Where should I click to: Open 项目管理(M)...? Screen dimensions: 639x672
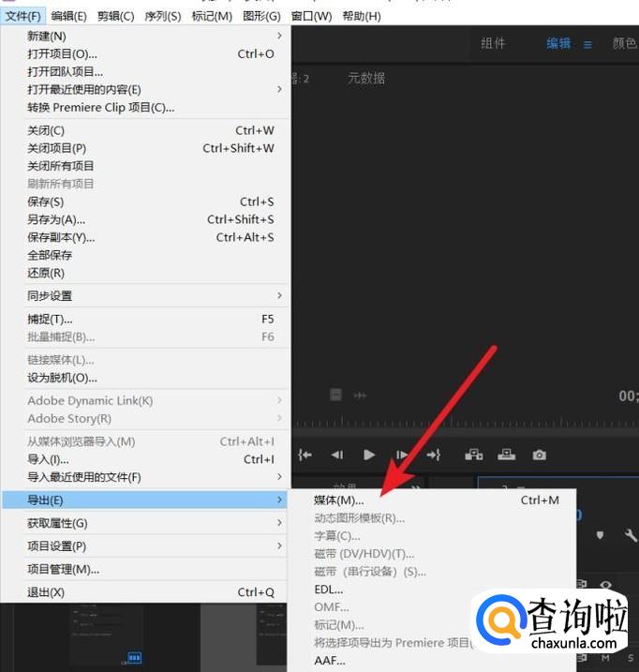[x=145, y=570]
